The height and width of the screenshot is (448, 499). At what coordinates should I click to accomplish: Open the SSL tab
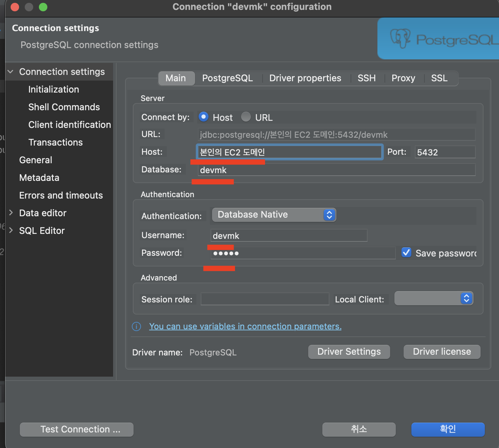click(439, 78)
